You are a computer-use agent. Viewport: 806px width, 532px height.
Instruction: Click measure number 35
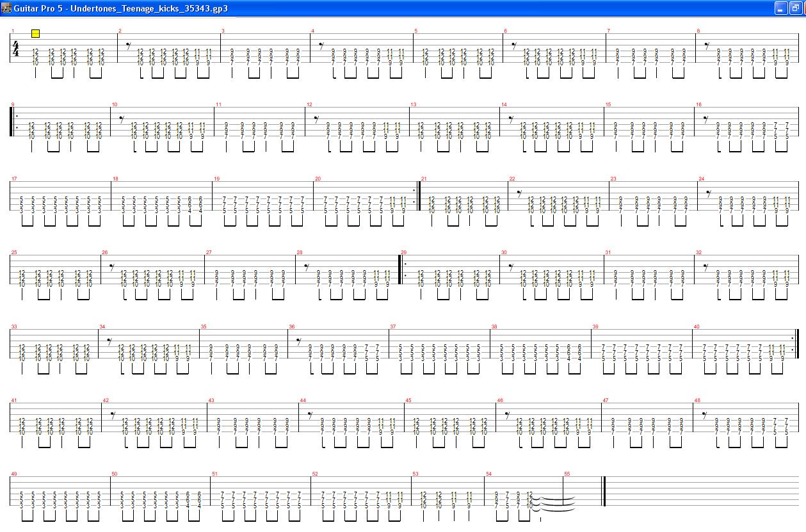[204, 327]
